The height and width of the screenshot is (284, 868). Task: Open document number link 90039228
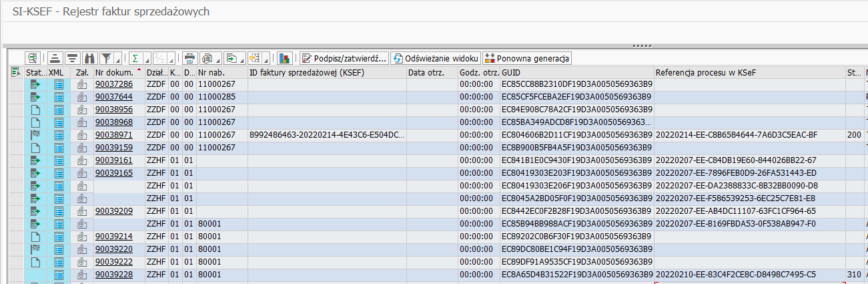(x=113, y=275)
